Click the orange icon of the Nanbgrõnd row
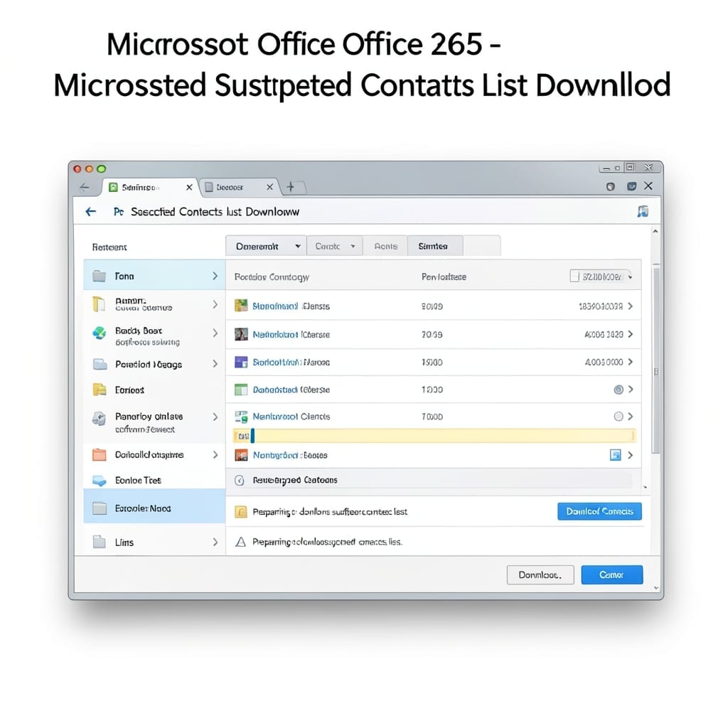The image size is (728, 728). point(241,455)
